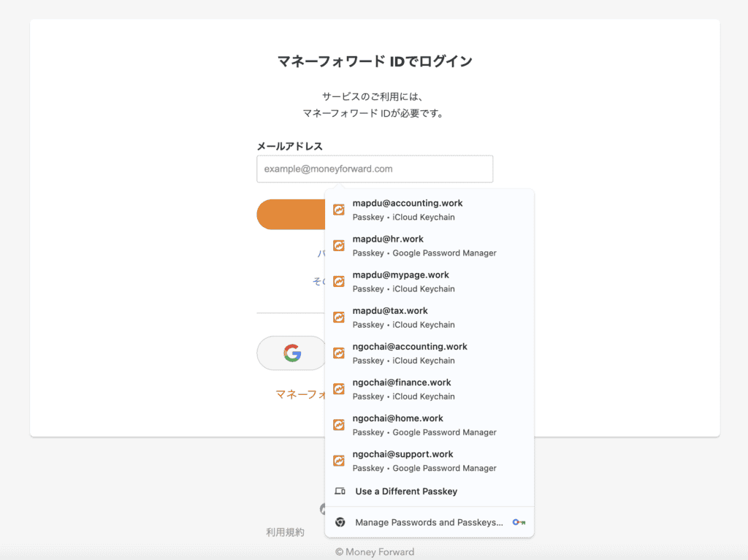Select mapdu@hr.work passkey entry
This screenshot has width=748, height=560.
[x=430, y=245]
